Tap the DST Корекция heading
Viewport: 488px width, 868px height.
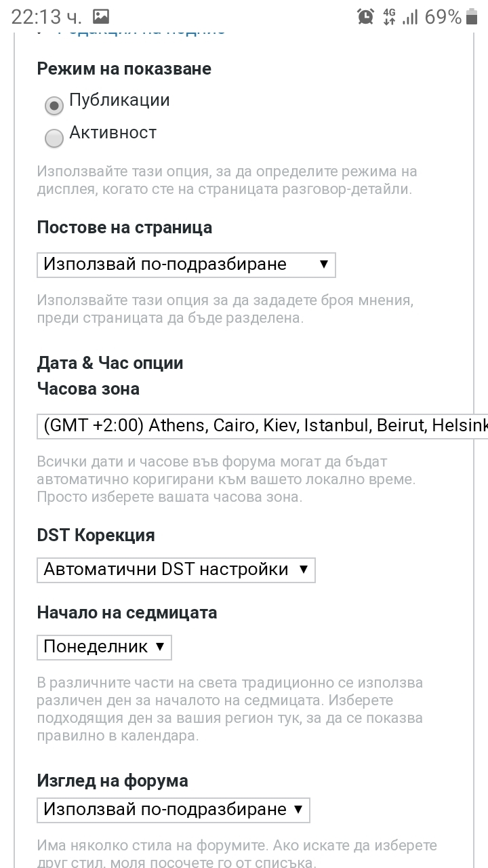(x=96, y=535)
